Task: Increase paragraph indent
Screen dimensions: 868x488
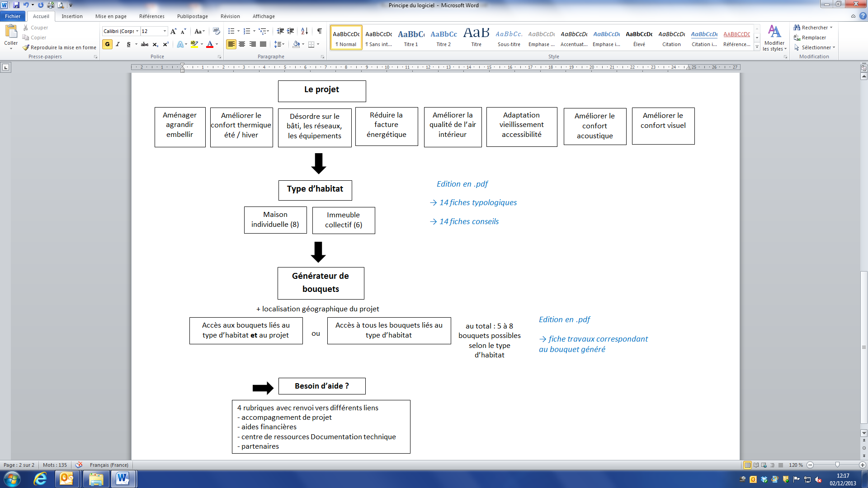Action: (x=291, y=31)
